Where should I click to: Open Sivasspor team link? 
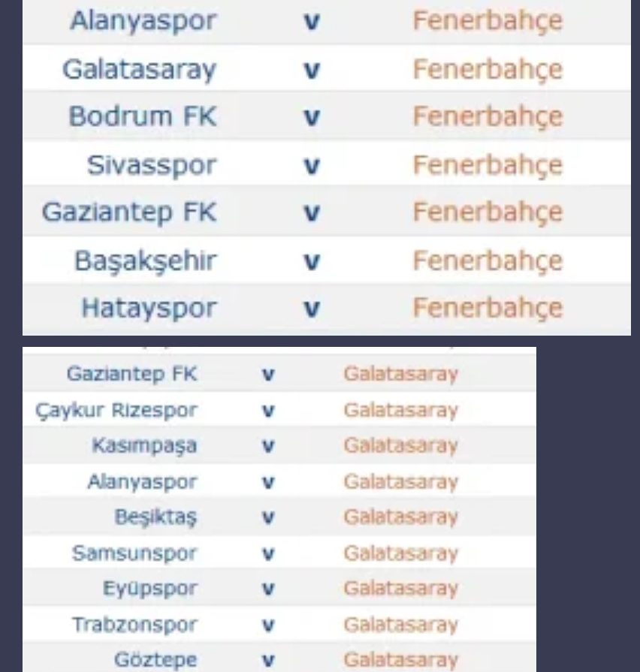152,165
